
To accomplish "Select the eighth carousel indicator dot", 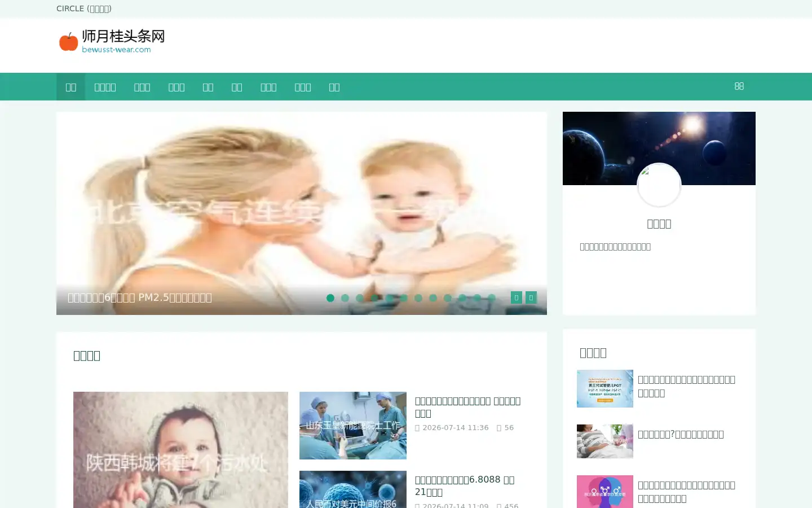I will [433, 298].
